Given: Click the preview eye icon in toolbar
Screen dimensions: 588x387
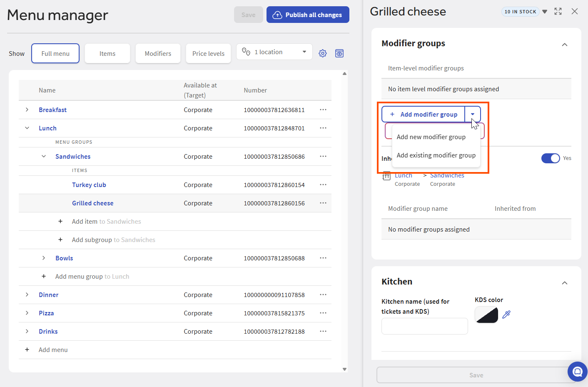Looking at the screenshot, I should tap(339, 53).
